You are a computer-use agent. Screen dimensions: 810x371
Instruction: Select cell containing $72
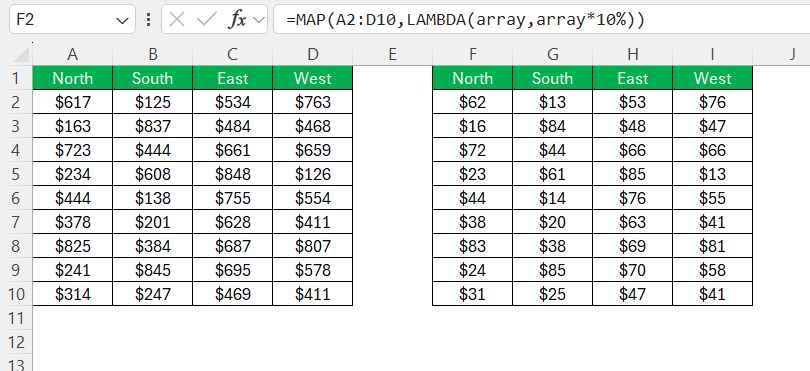[x=472, y=150]
